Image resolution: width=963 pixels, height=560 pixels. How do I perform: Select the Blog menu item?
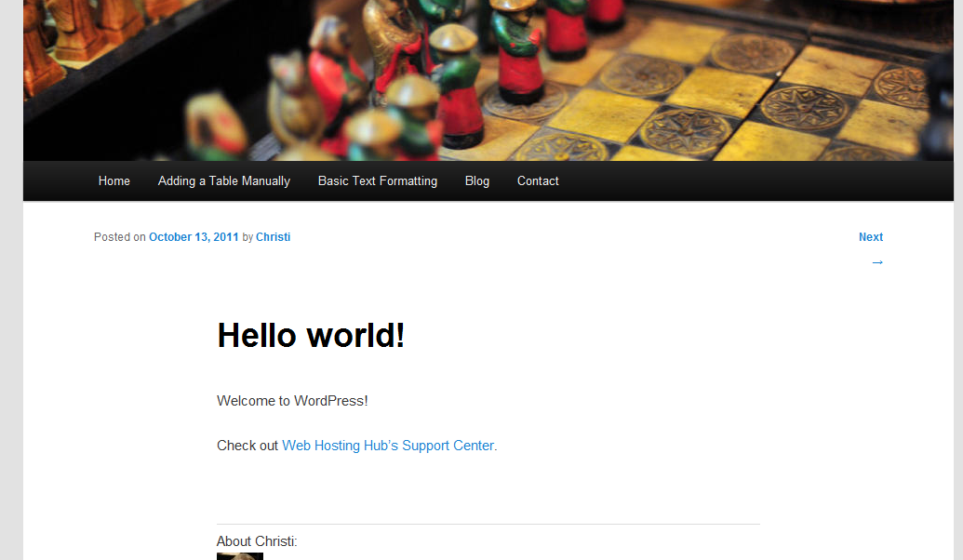coord(477,181)
